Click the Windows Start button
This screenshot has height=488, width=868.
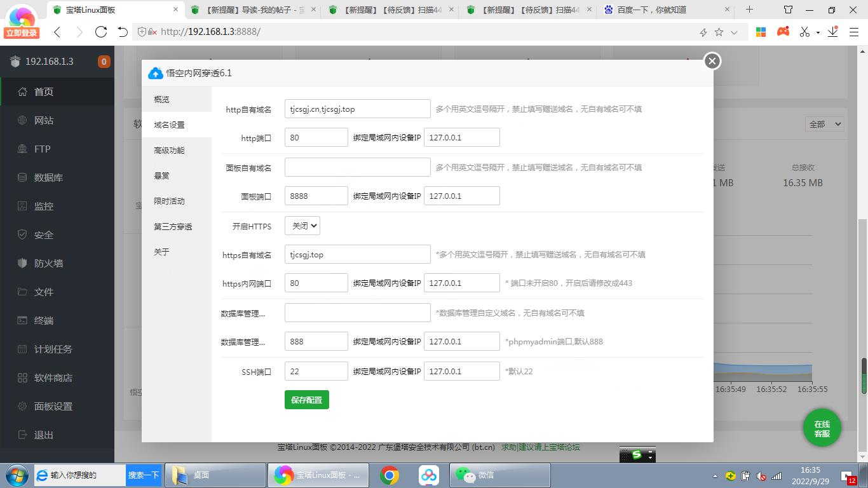click(17, 475)
